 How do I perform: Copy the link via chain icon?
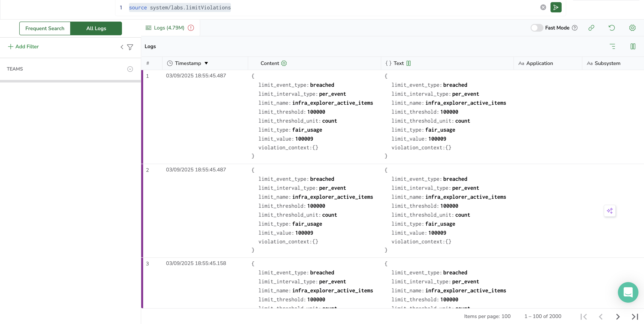point(591,28)
